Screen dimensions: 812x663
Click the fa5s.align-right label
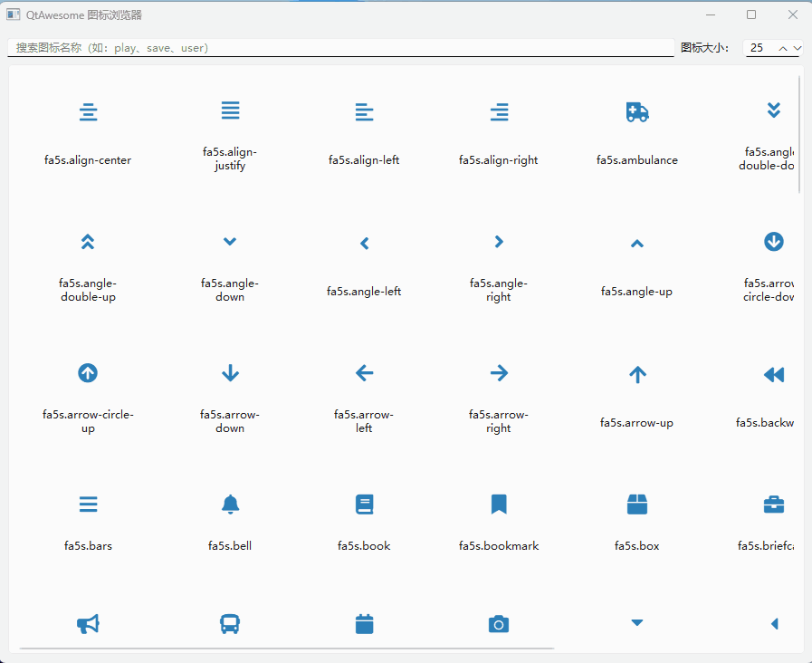pyautogui.click(x=498, y=160)
